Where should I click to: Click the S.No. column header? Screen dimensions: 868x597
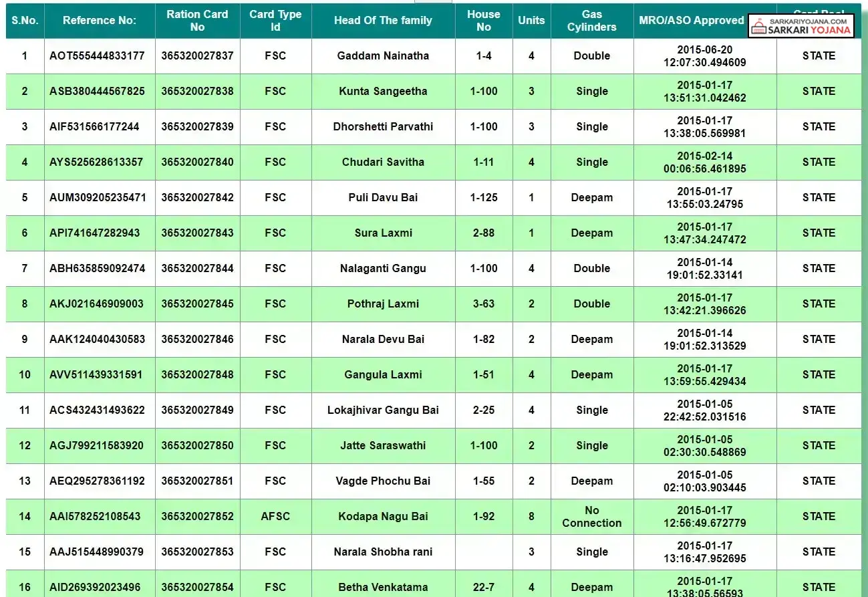point(25,21)
